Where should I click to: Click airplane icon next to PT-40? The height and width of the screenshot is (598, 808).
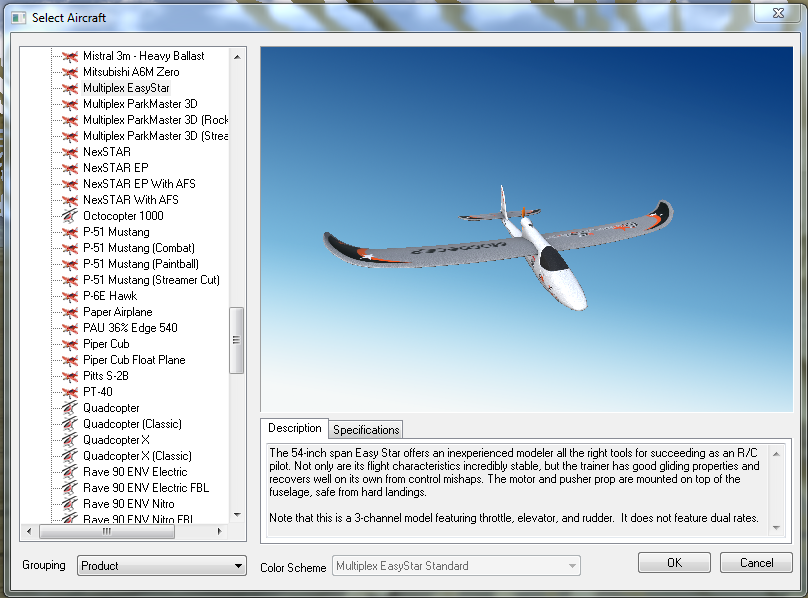pyautogui.click(x=70, y=392)
